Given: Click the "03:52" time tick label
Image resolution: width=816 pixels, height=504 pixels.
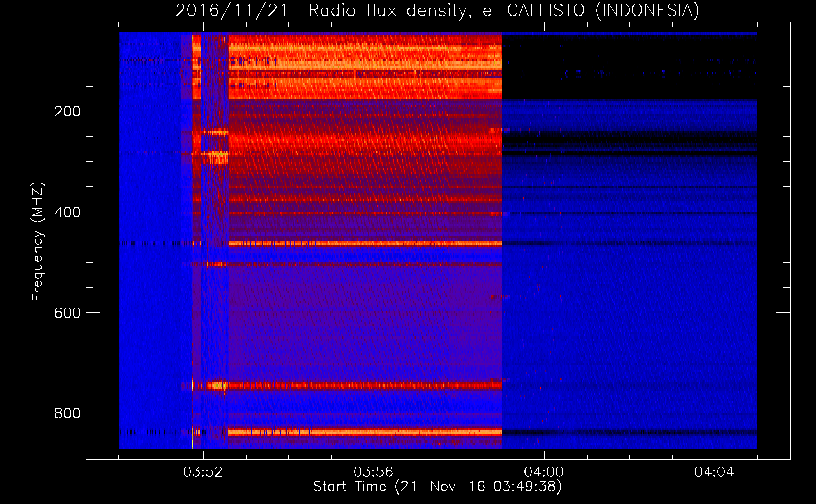Looking at the screenshot, I should coord(203,472).
